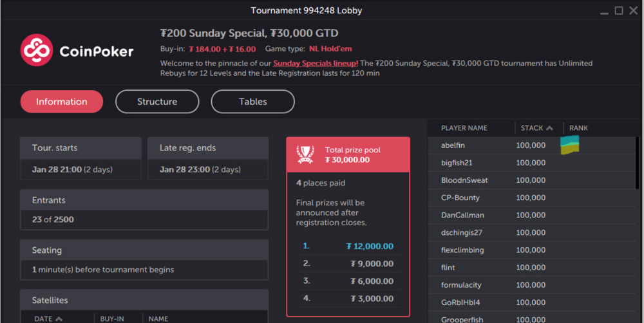Select player DanCallman in the list
The width and height of the screenshot is (644, 323).
coord(532,215)
